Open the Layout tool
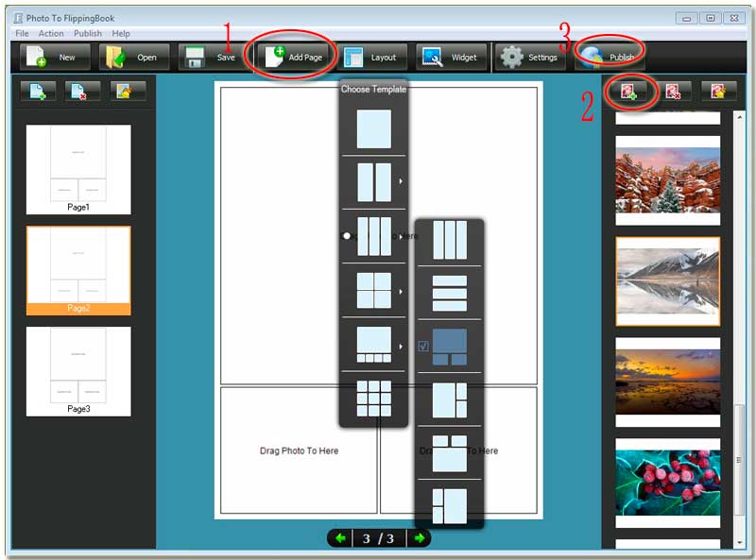Viewport: 756px width, 560px height. (x=371, y=58)
